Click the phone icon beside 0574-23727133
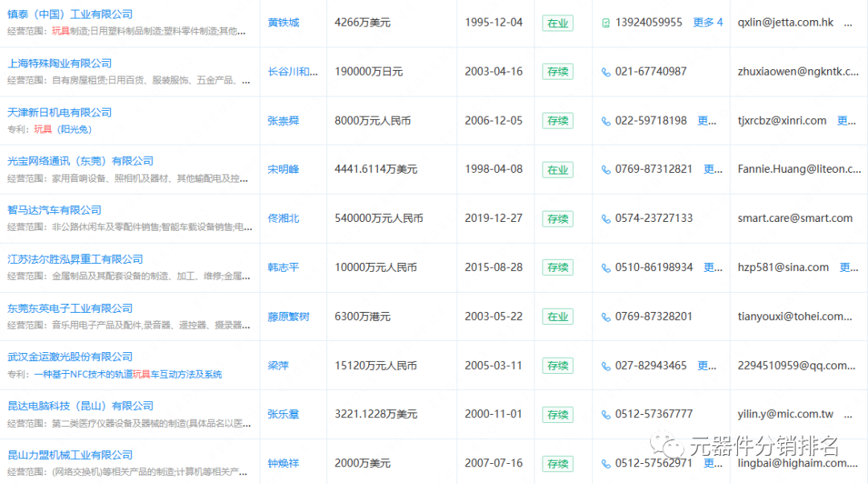This screenshot has height=484, width=868. coord(606,219)
